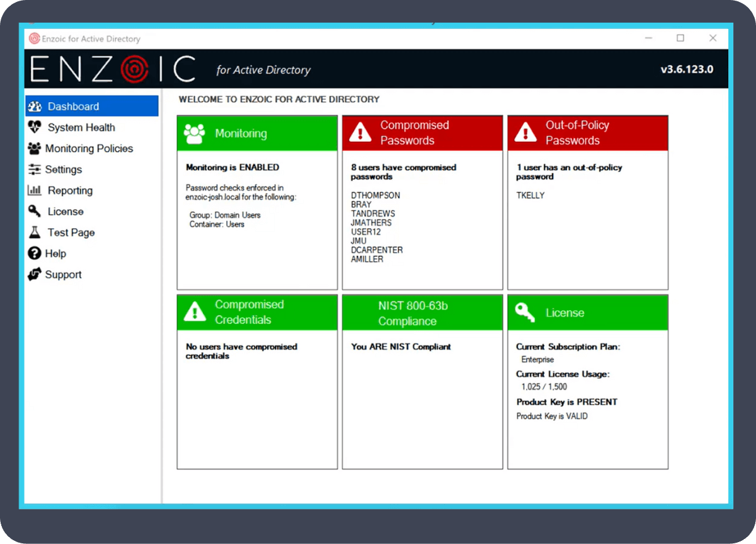Click the Support handshake icon

tap(35, 275)
